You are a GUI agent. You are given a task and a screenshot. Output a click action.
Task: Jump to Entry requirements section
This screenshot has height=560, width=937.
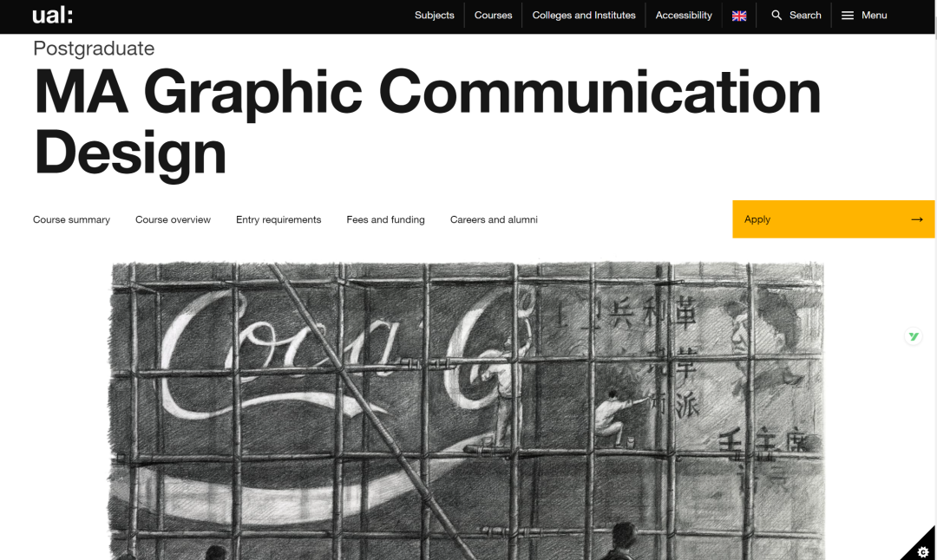[x=278, y=219]
